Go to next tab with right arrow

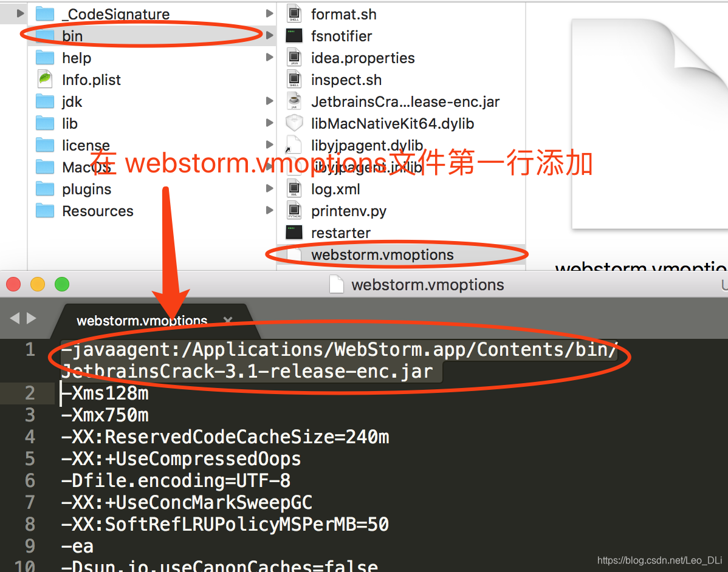click(x=32, y=318)
